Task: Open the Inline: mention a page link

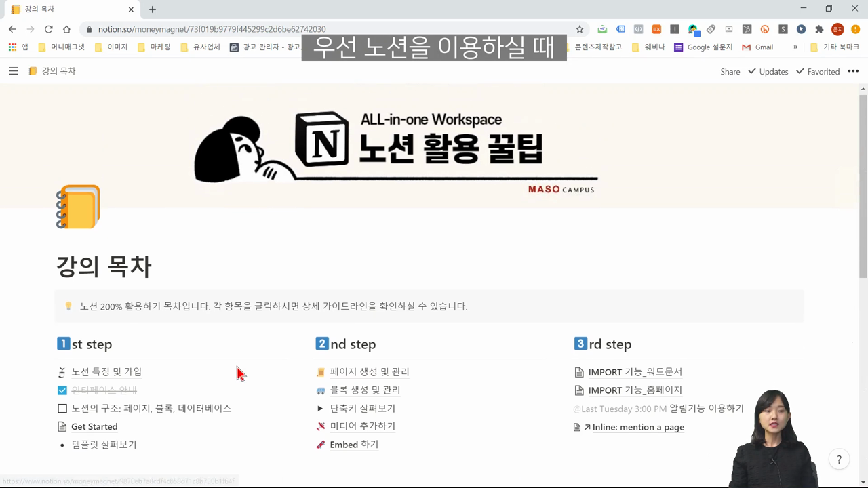Action: coord(638,427)
